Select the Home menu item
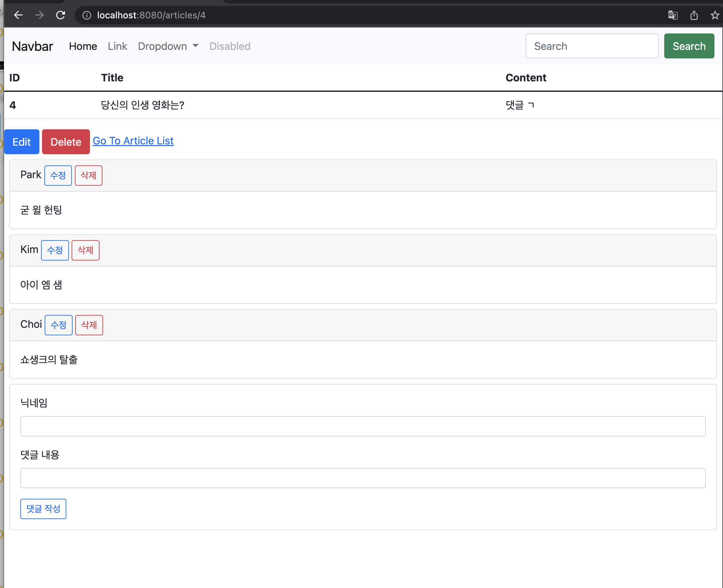Viewport: 723px width, 588px height. click(83, 46)
